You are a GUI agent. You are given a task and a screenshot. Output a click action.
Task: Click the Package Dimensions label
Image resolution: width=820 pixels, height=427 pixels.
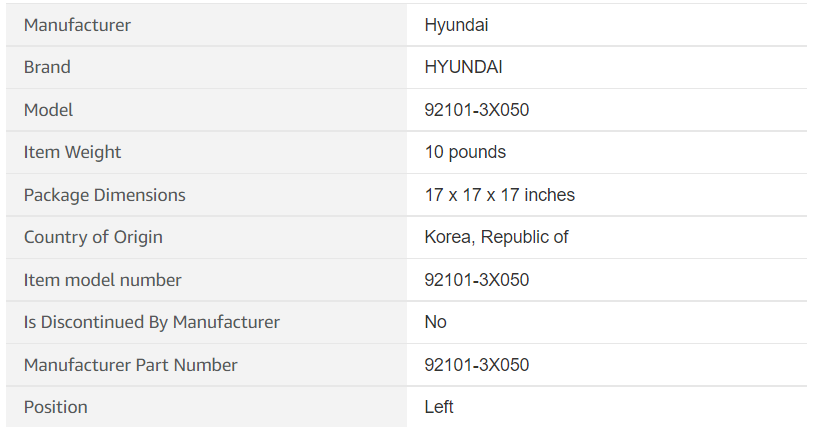coord(104,195)
